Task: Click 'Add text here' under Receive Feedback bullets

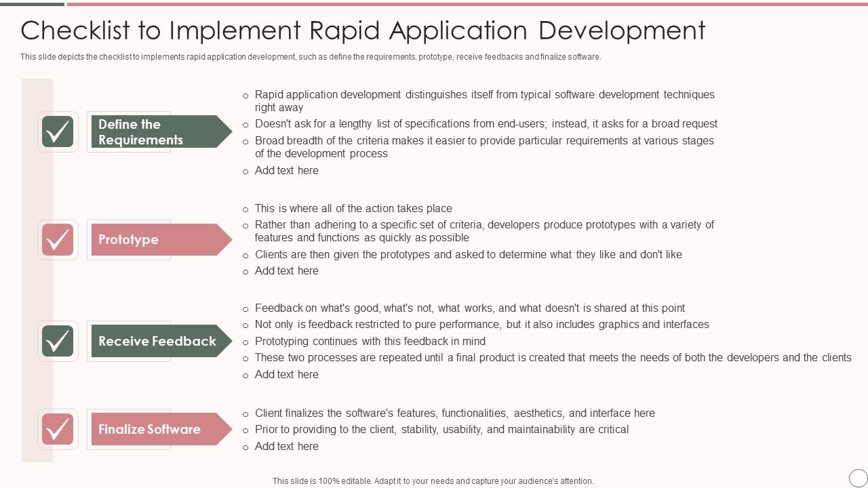Action: 287,375
